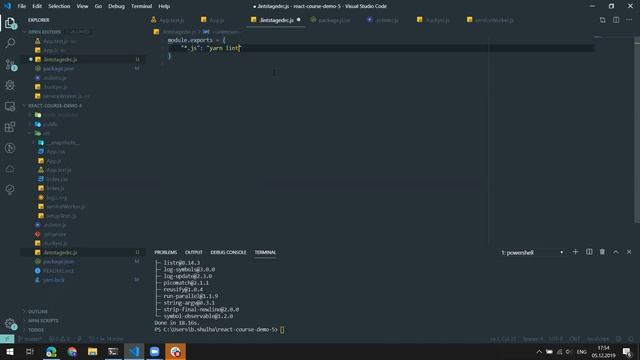Open the notifications bell in status bar
The image size is (640, 360).
[x=631, y=339]
